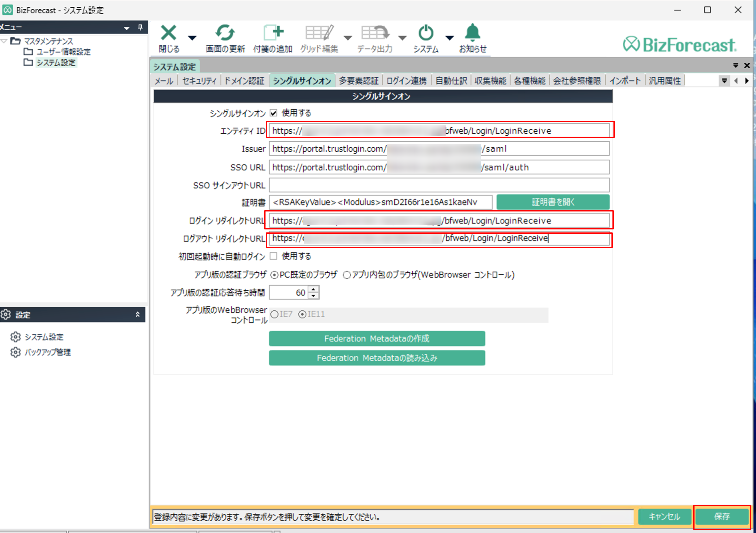Close the システム設定 document panel X
756x533 pixels.
click(747, 66)
